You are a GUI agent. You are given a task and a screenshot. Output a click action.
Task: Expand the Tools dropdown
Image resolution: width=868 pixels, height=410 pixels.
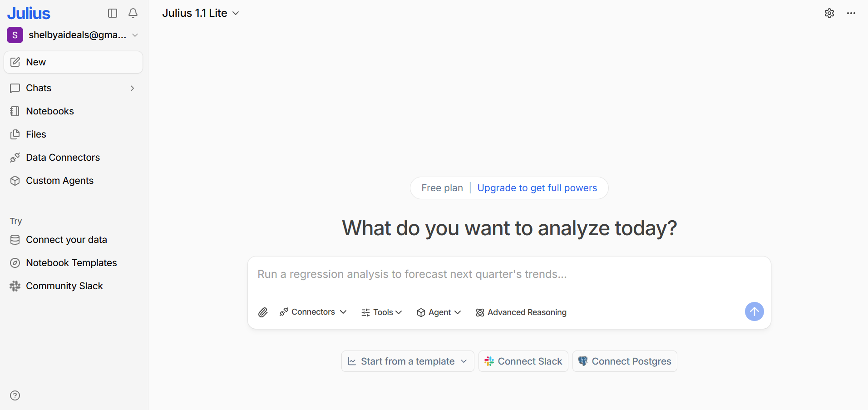[381, 312]
